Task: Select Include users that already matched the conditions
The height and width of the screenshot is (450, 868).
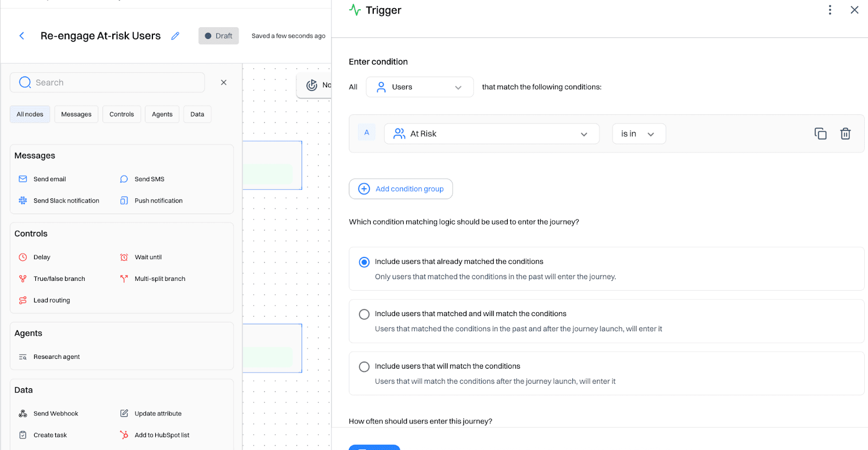Action: (364, 262)
